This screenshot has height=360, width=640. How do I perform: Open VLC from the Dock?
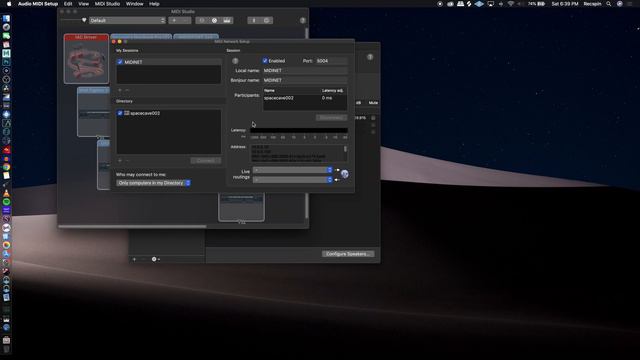point(6,193)
